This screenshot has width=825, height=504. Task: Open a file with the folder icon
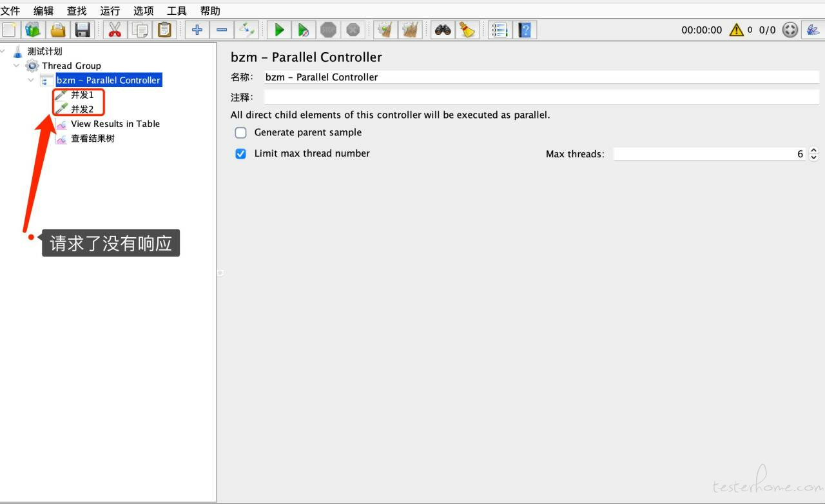58,30
